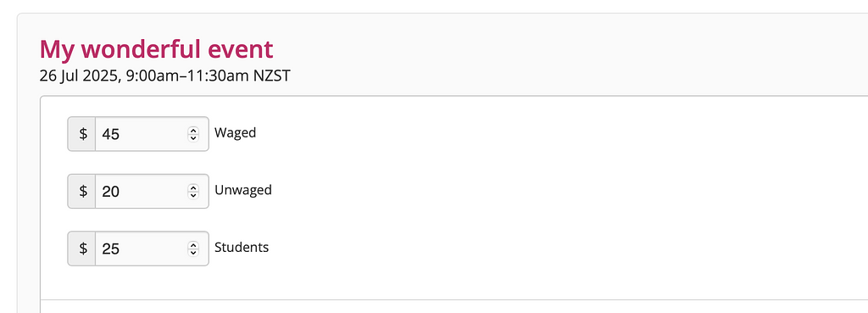Decrement the Unwaged price stepper
This screenshot has height=313, width=868.
click(192, 195)
